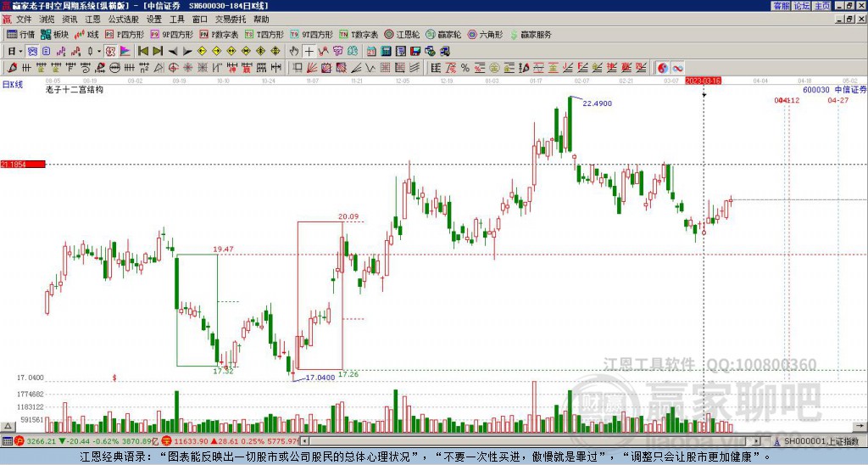The width and height of the screenshot is (868, 465).
Task: Click the first yellow diamond arrow icon
Action: (202, 52)
